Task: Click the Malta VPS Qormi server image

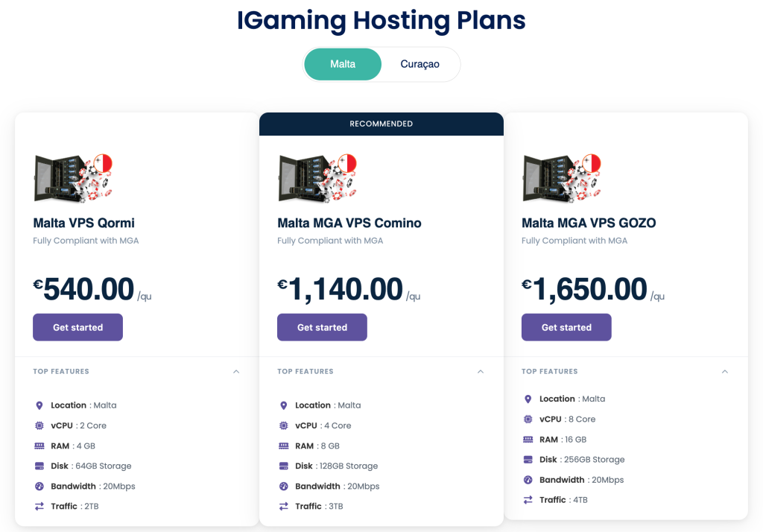Action: tap(72, 177)
